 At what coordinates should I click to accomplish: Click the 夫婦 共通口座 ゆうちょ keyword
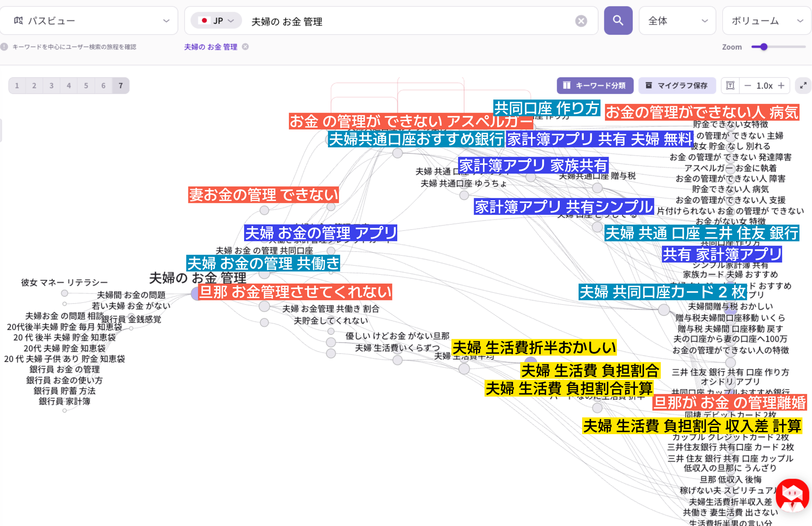[464, 183]
